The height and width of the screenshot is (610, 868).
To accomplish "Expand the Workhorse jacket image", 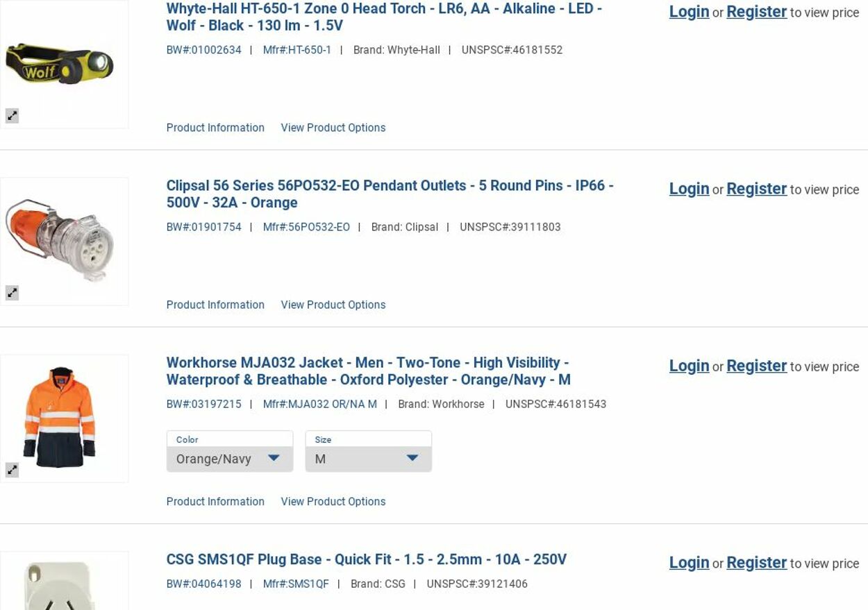I will (12, 470).
